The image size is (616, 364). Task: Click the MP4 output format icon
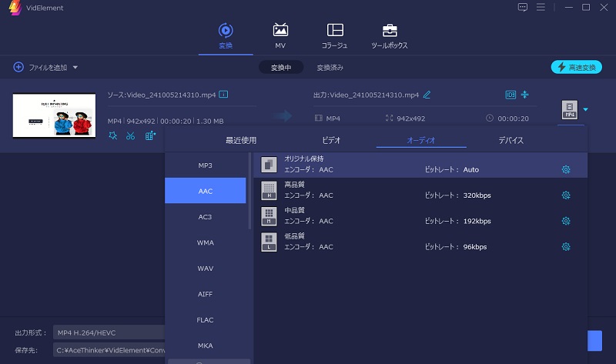tap(570, 109)
